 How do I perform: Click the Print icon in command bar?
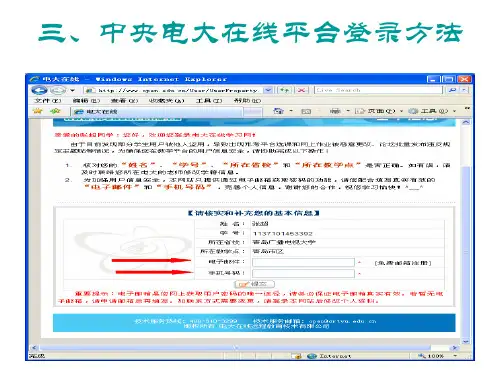335,111
